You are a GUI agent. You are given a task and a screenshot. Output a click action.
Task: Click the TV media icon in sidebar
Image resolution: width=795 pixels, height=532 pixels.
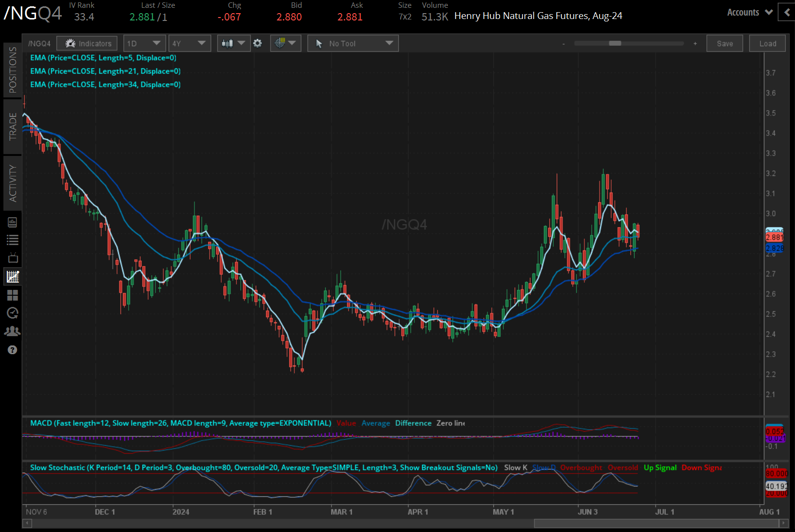click(x=13, y=258)
